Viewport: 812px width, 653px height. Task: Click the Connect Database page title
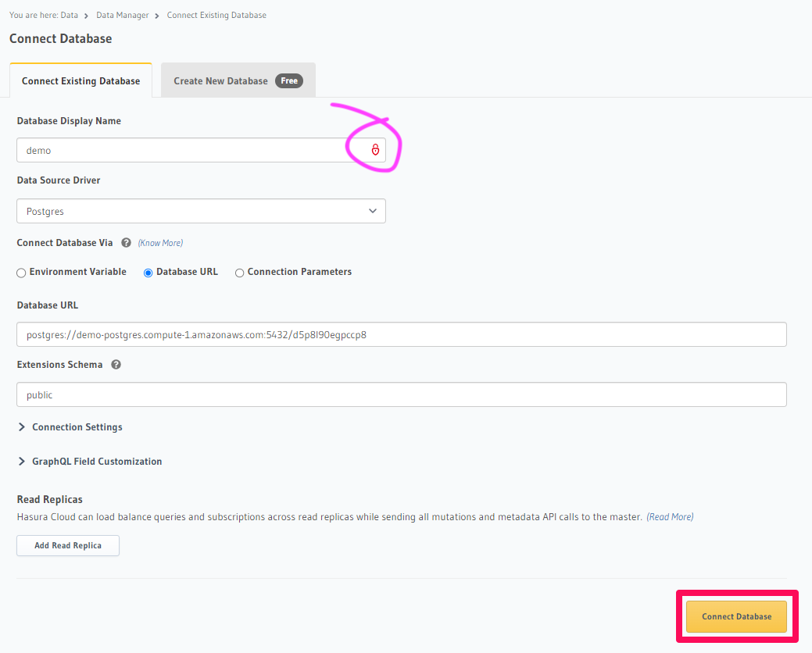coord(61,39)
